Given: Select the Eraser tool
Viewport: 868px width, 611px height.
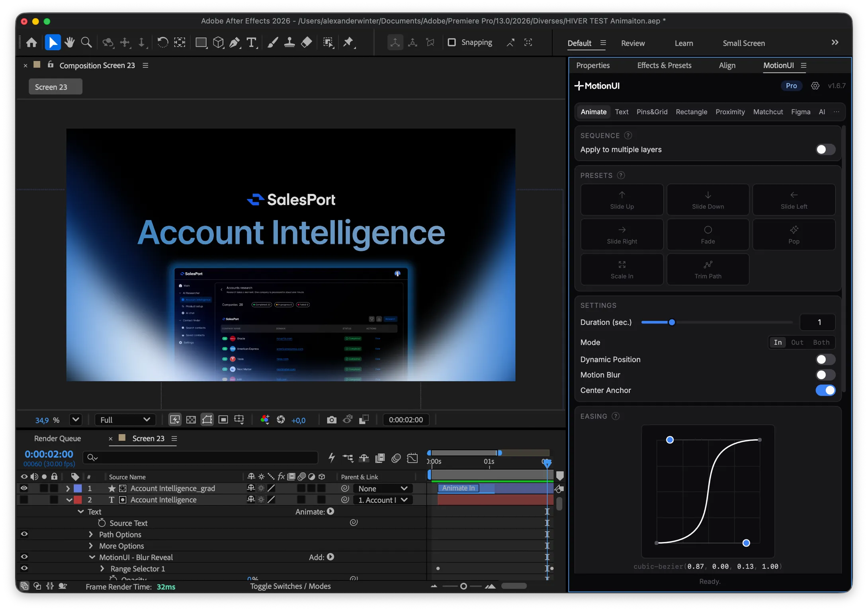Looking at the screenshot, I should click(x=307, y=43).
